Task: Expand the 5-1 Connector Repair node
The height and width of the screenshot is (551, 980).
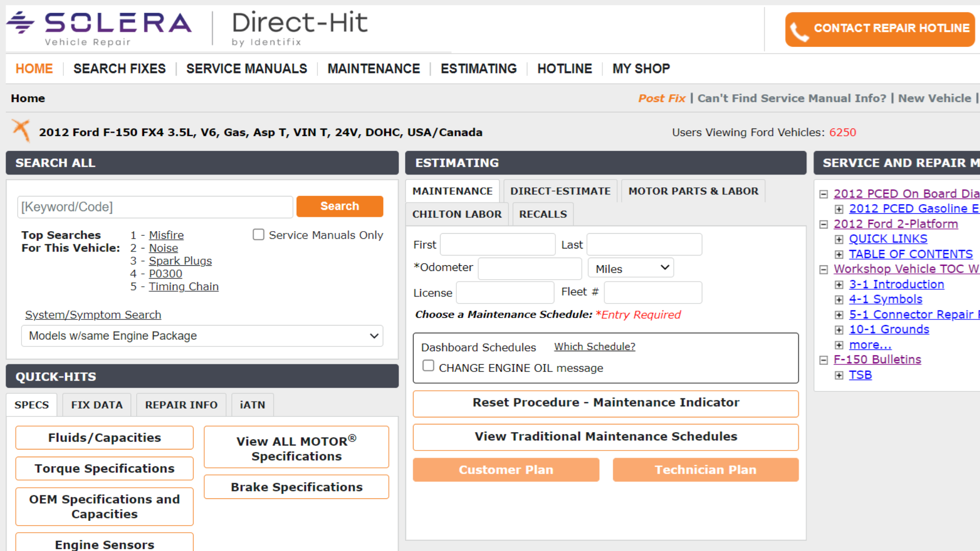Action: click(x=839, y=315)
